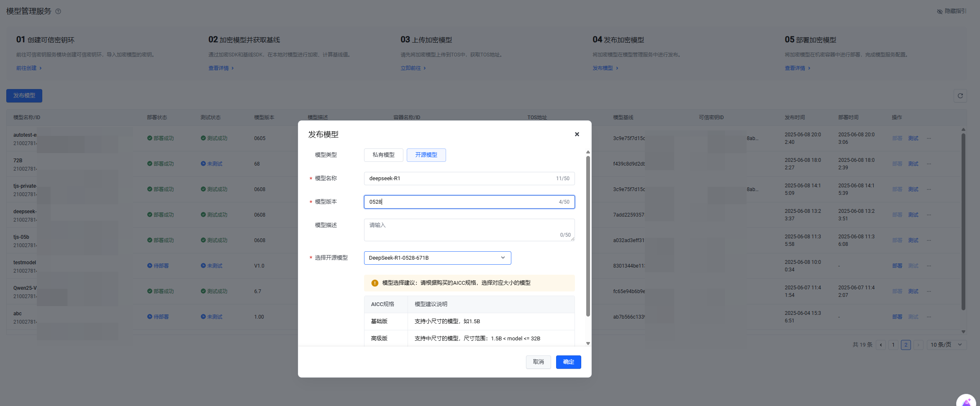Click the 模型版本 cell V1.0 in the testmodel row
The height and width of the screenshot is (406, 980).
(259, 266)
